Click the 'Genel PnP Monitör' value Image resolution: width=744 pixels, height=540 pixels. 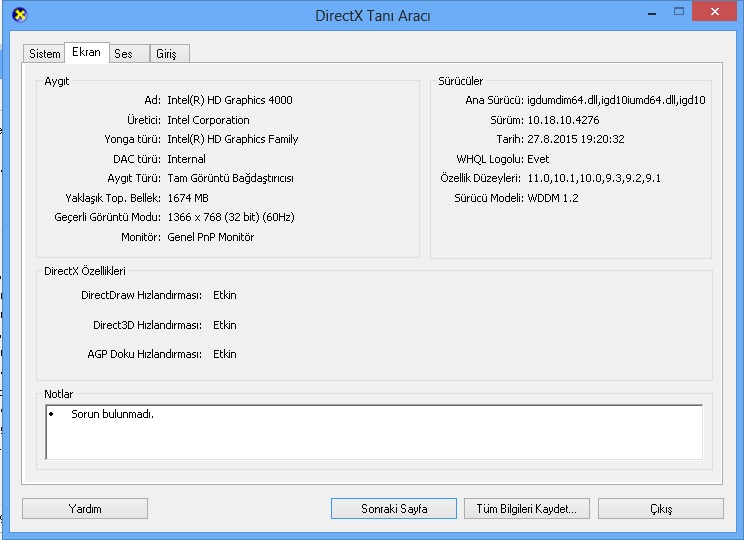click(x=211, y=237)
